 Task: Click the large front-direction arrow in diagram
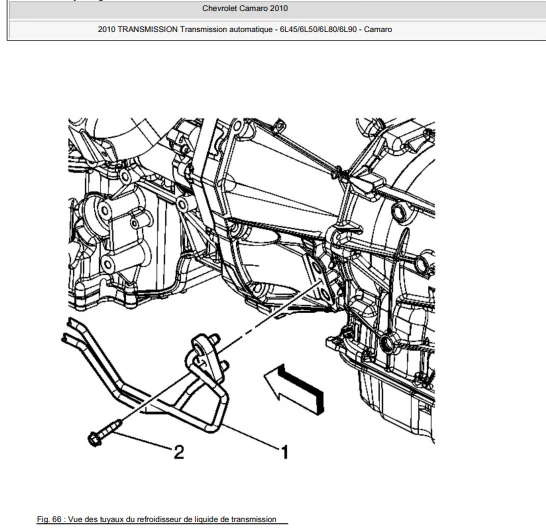[295, 389]
